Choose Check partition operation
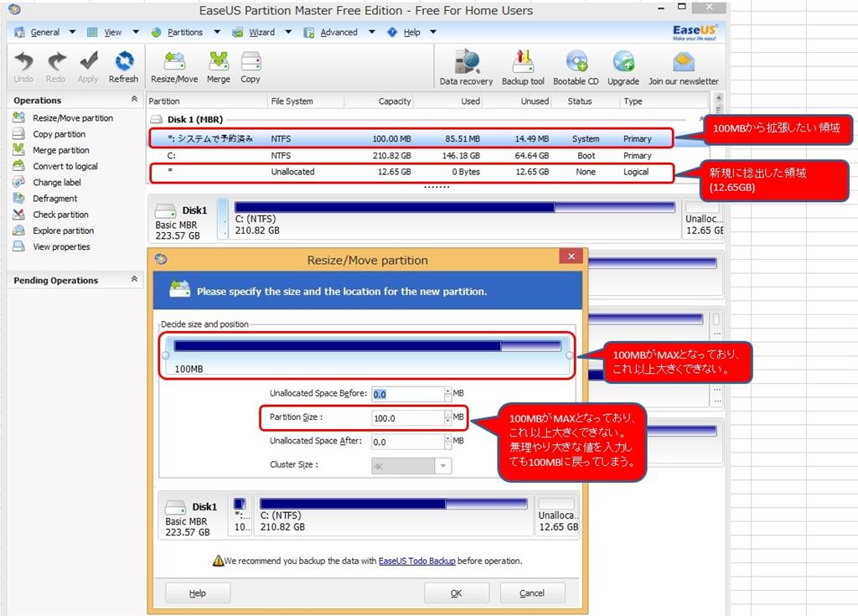Screen dimensions: 858x616 (60, 215)
